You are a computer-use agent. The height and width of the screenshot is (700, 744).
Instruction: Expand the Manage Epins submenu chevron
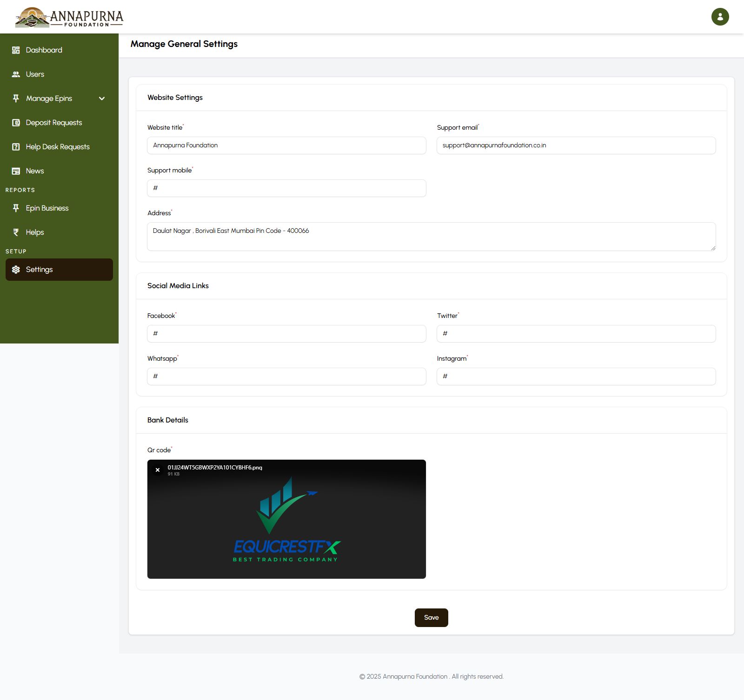(102, 99)
